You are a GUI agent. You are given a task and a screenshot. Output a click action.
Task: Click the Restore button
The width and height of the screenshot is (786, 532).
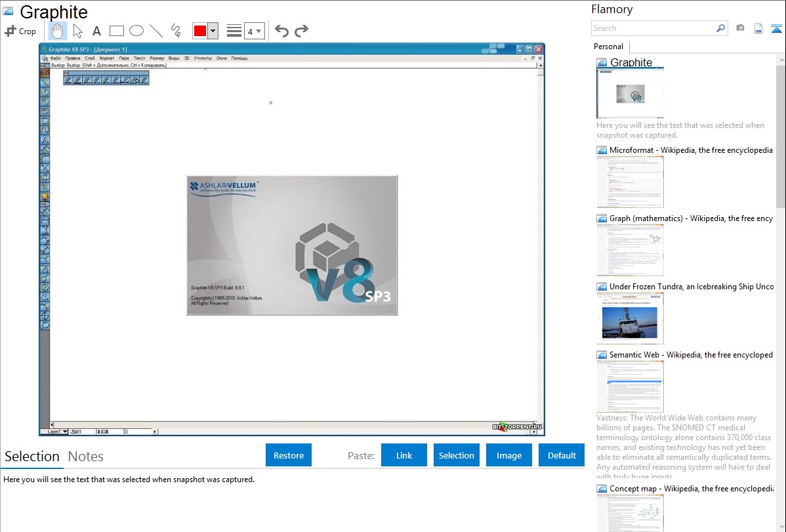click(x=289, y=455)
